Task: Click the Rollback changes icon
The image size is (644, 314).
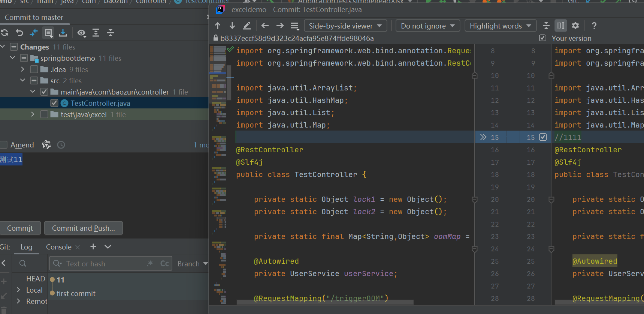Action: click(19, 33)
